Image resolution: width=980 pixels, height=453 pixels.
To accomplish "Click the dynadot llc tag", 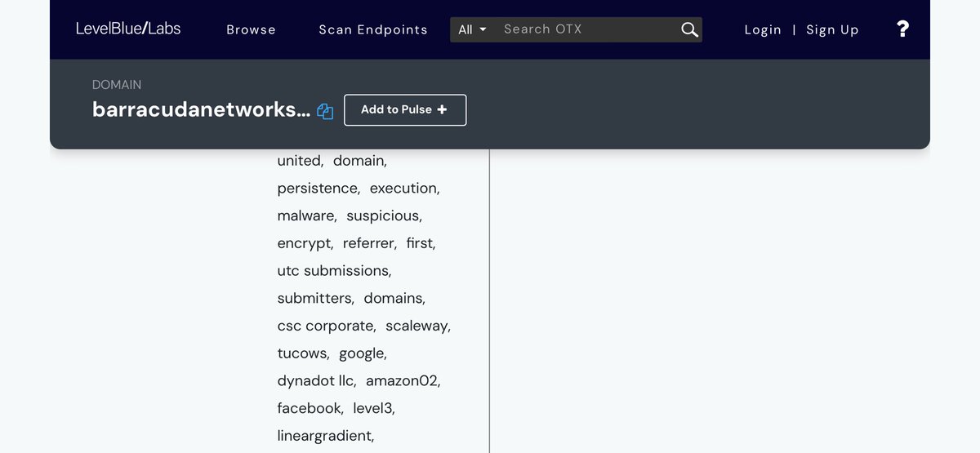I will [316, 380].
